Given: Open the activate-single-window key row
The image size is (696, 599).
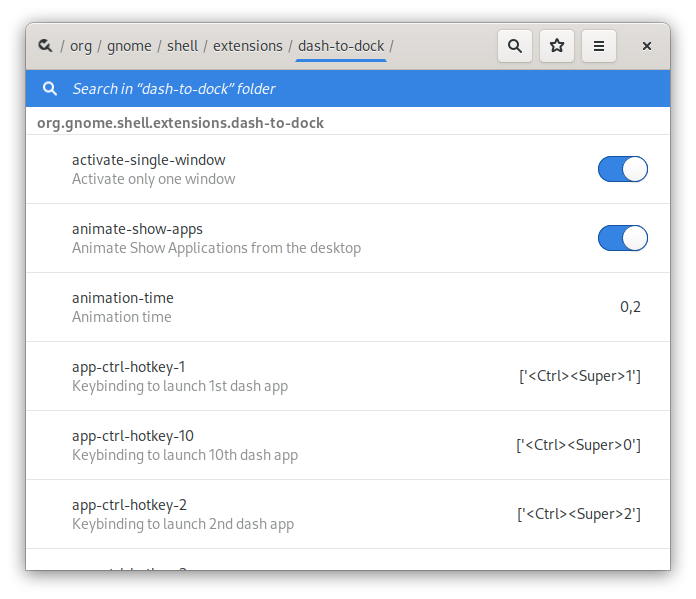Looking at the screenshot, I should coord(348,169).
